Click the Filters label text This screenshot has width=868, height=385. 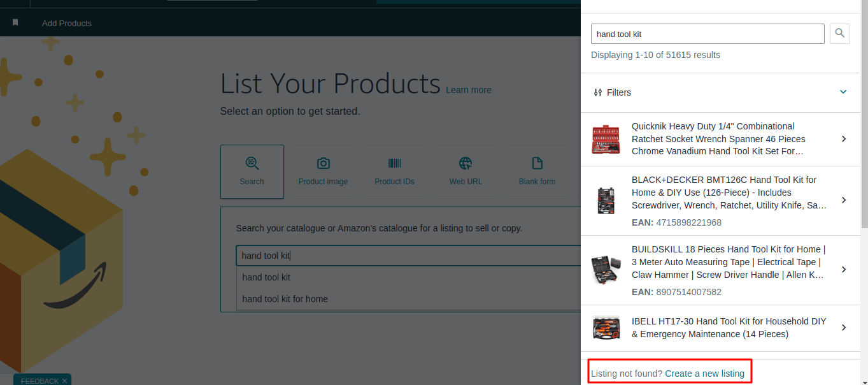619,92
